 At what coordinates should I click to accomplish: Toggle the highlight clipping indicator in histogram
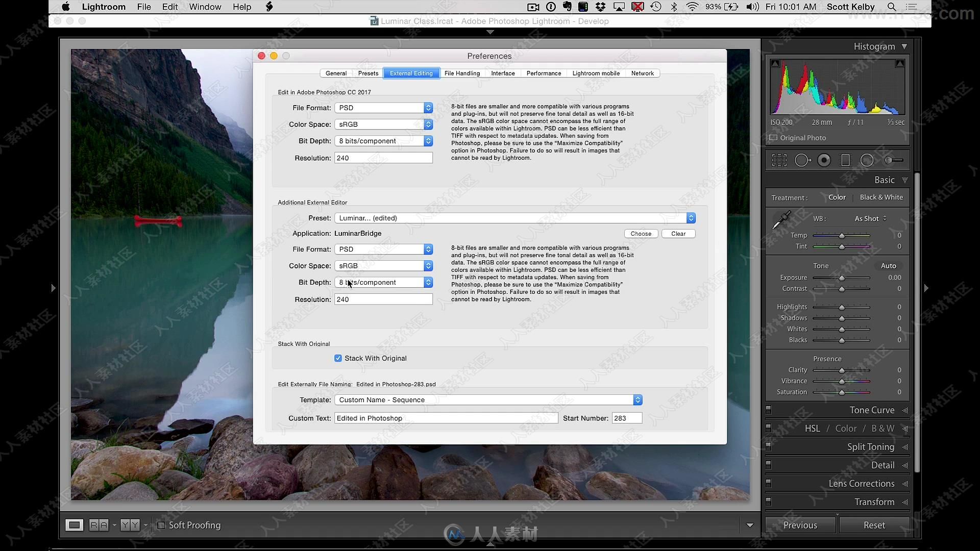coord(900,64)
